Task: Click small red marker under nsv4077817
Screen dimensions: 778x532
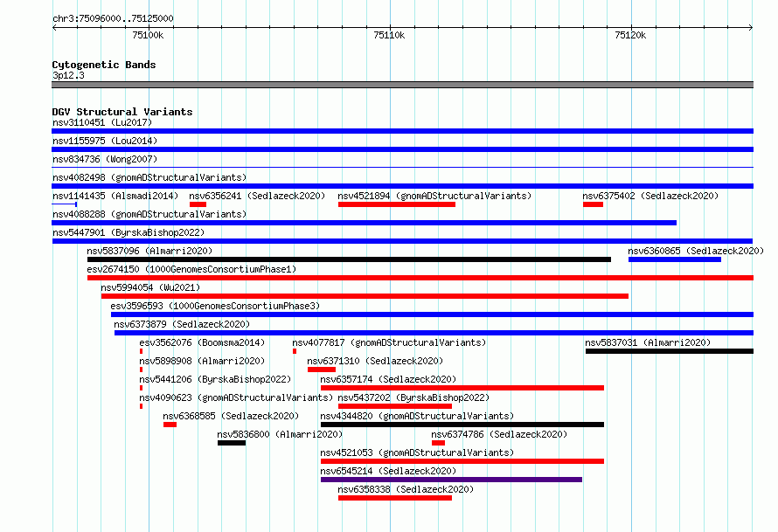Action: (295, 351)
